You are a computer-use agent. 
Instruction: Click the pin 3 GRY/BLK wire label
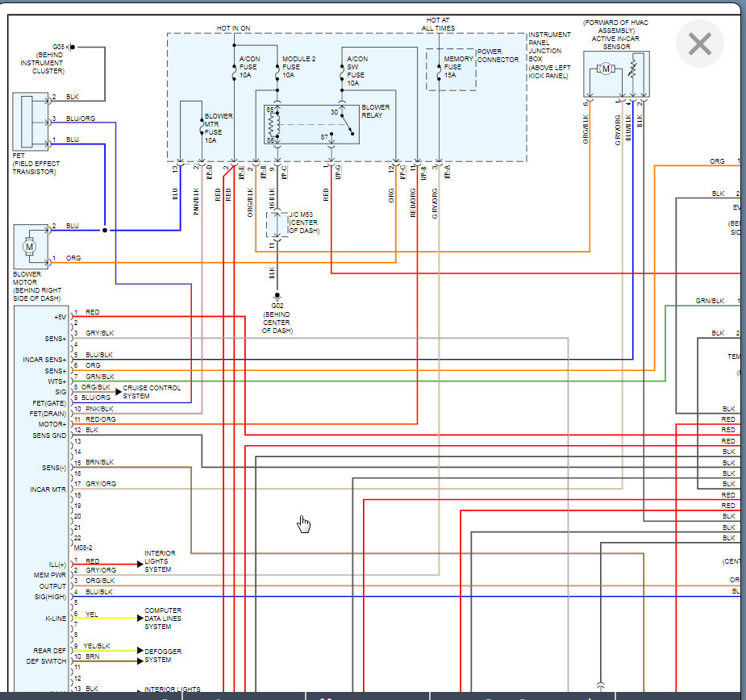(x=99, y=333)
